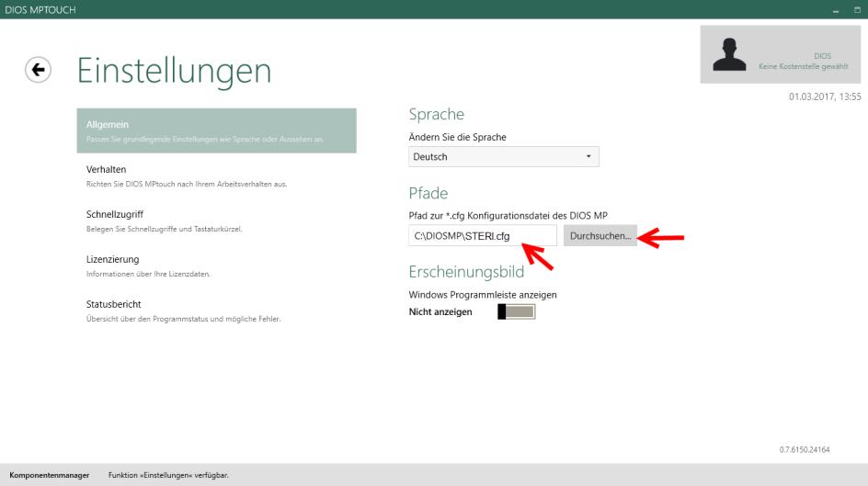Minimize the DIOS MPTOUCH window
The width and height of the screenshot is (868, 486).
point(835,9)
